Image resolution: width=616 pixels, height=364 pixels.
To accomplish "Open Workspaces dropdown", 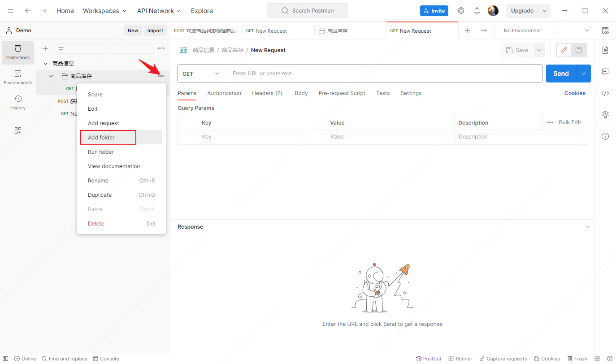I will 105,11.
